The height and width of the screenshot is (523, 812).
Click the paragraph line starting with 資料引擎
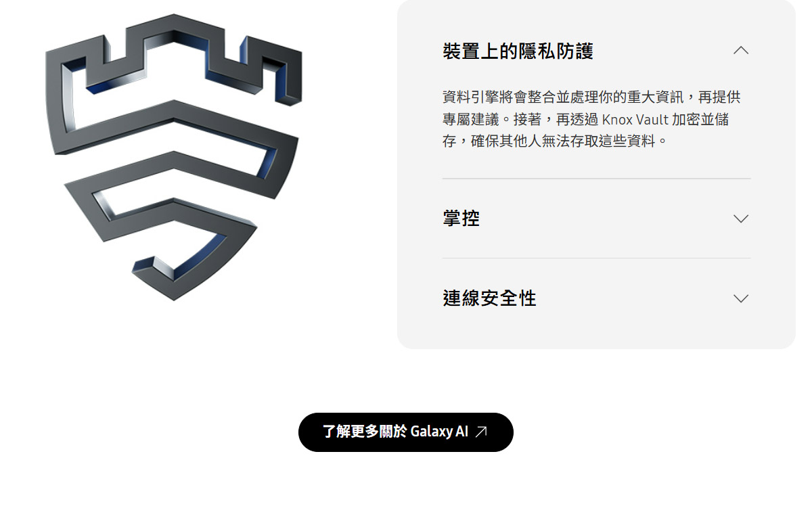click(591, 97)
